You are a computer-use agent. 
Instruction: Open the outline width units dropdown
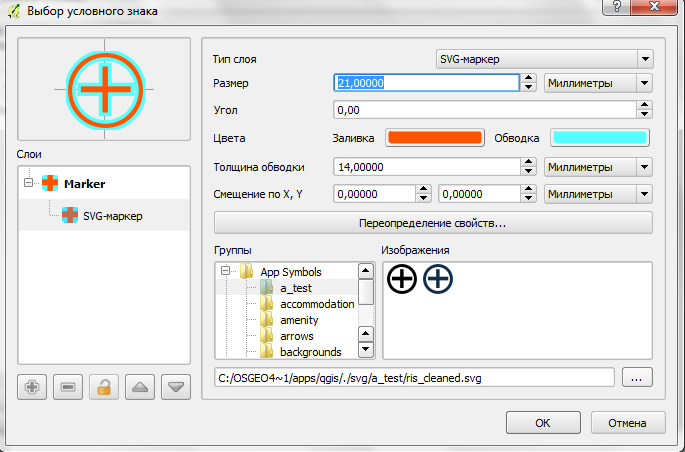598,167
